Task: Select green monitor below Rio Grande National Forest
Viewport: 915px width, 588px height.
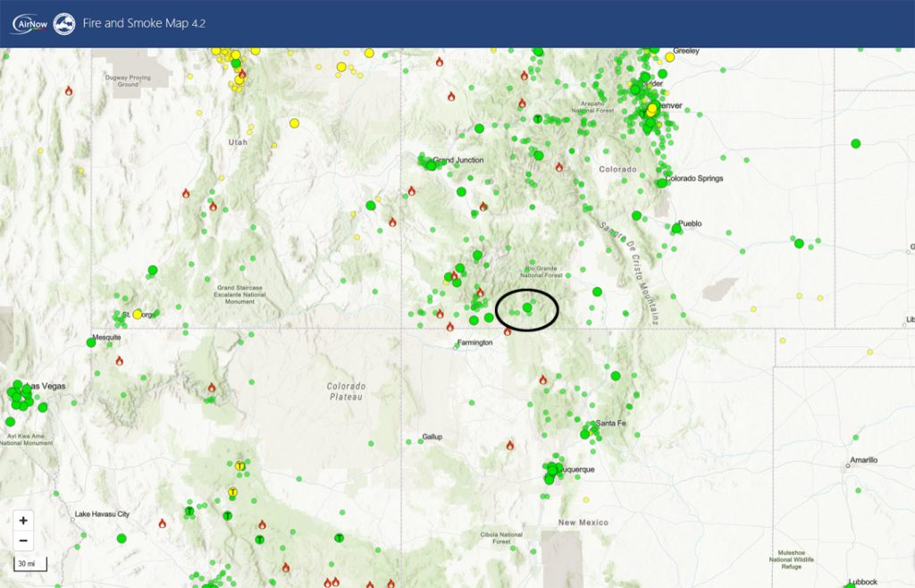Action: 527,307
